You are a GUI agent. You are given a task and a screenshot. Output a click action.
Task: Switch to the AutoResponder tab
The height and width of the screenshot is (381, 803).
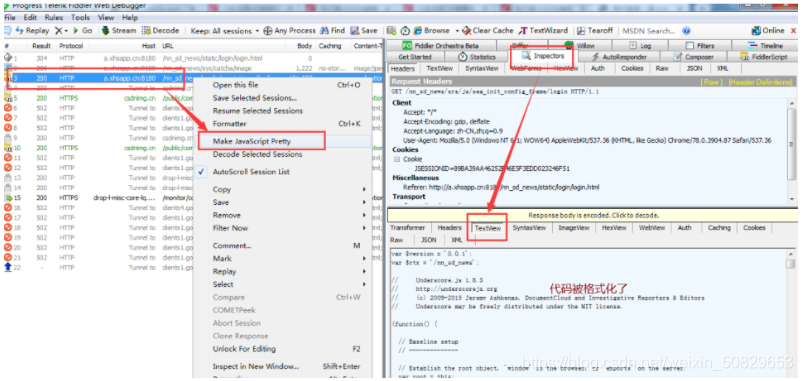pos(620,57)
